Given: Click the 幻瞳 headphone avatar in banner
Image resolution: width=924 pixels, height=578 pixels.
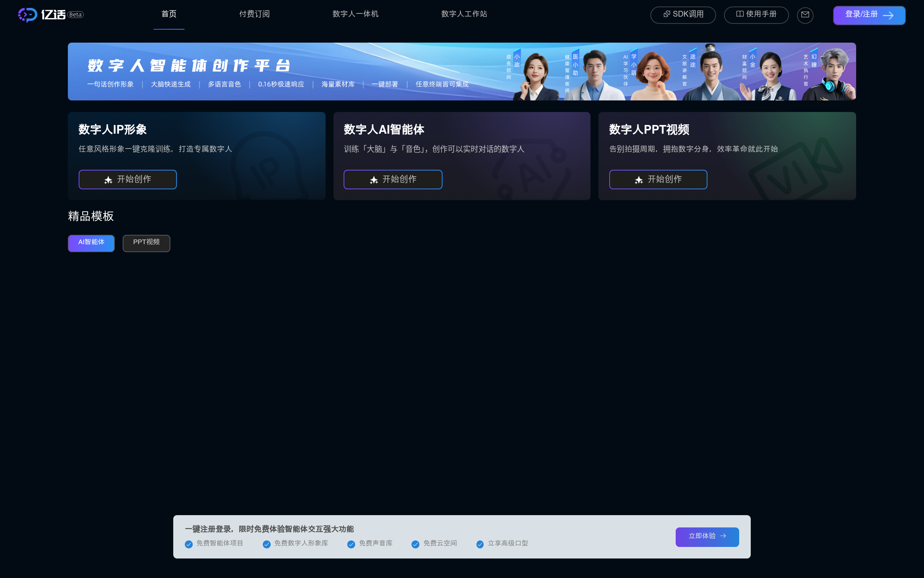Looking at the screenshot, I should 829,74.
